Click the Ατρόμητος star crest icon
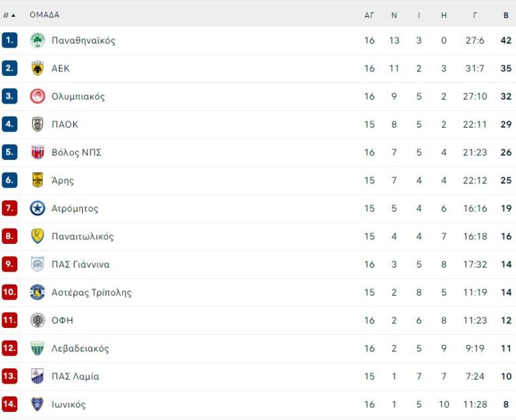 [38, 208]
